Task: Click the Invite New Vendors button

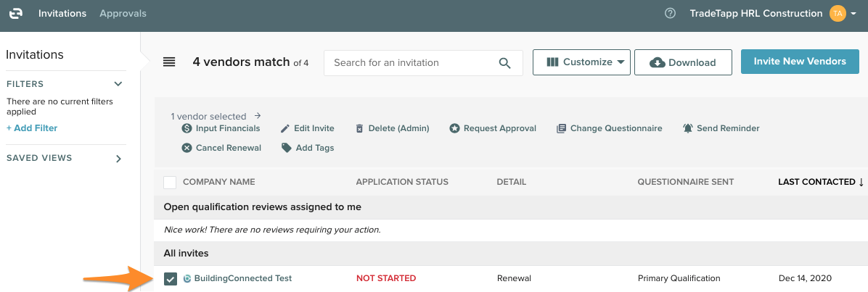Action: click(x=800, y=62)
